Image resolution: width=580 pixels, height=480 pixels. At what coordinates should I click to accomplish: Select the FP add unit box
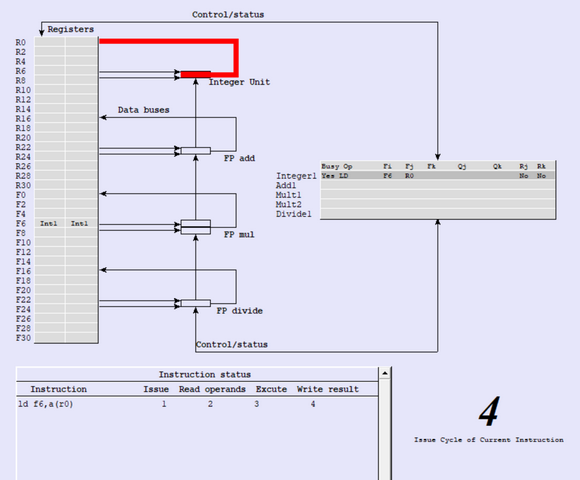[x=196, y=151]
